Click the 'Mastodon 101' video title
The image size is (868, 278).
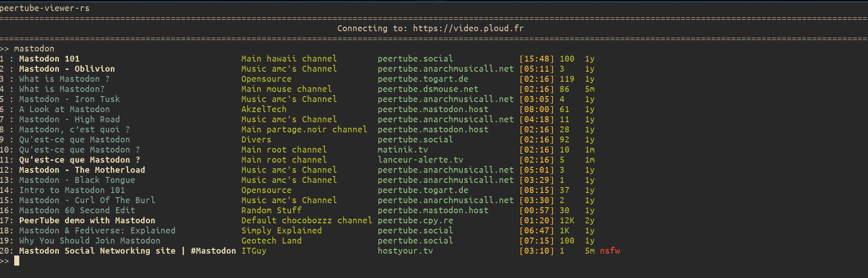coord(49,59)
